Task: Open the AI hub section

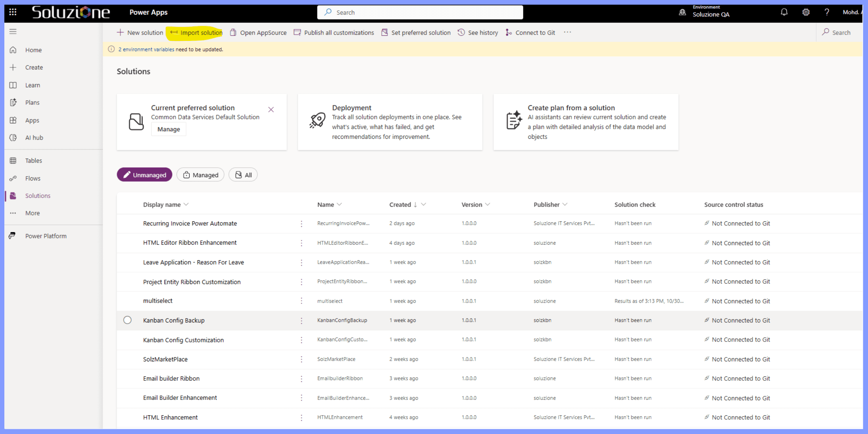Action: point(34,137)
